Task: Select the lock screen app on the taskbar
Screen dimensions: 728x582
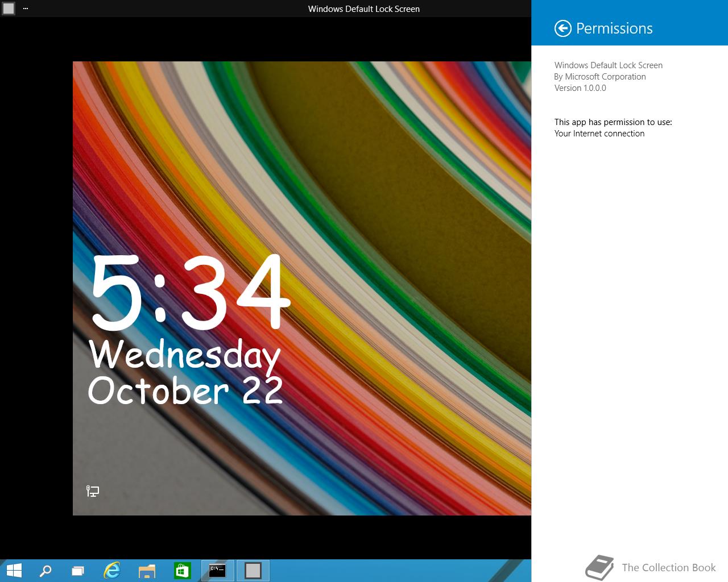Action: click(x=253, y=570)
